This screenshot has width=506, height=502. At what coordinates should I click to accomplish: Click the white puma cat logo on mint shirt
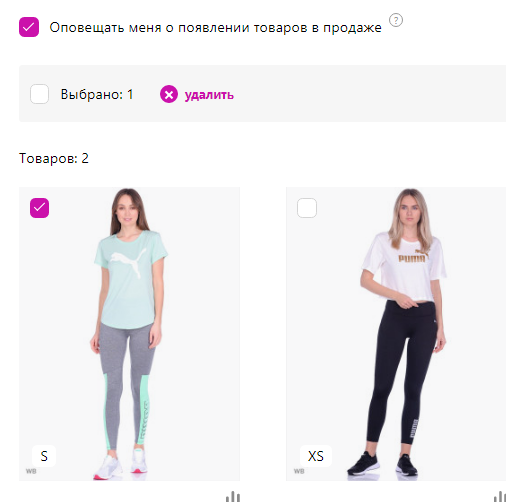129,263
